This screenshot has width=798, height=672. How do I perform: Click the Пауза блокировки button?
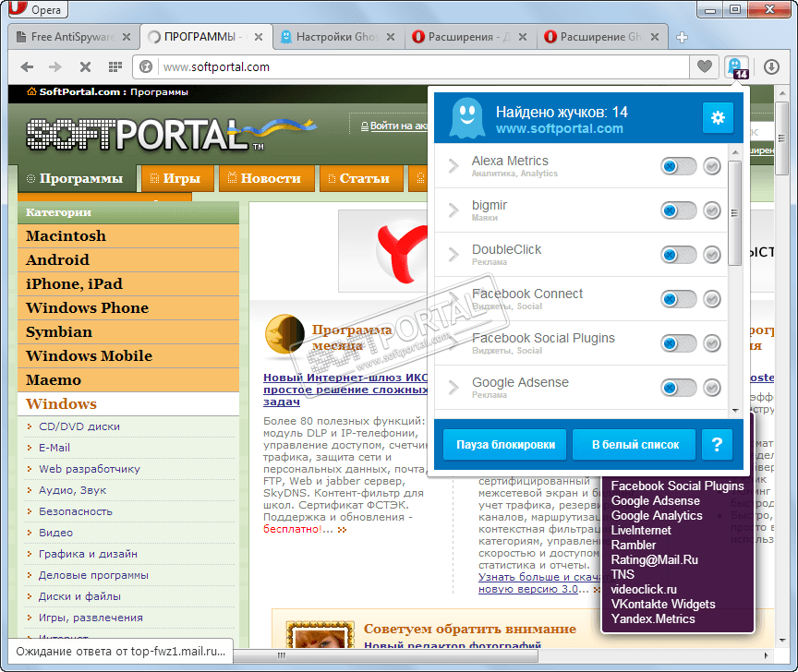505,445
